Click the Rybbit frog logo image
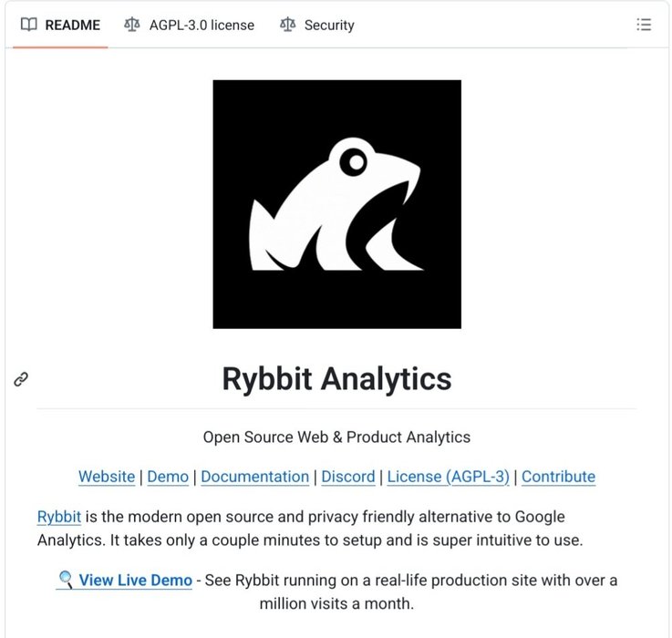Image resolution: width=672 pixels, height=638 pixels. pos(336,204)
